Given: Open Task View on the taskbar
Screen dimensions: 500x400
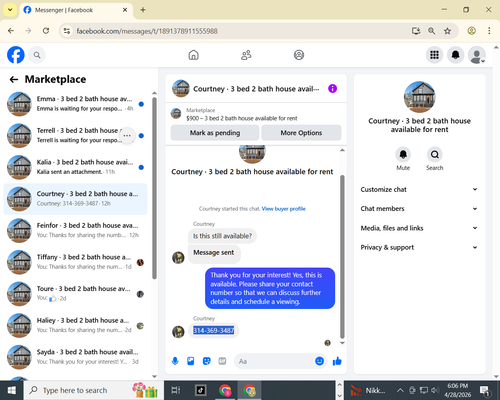Looking at the screenshot, I should pyautogui.click(x=176, y=390).
